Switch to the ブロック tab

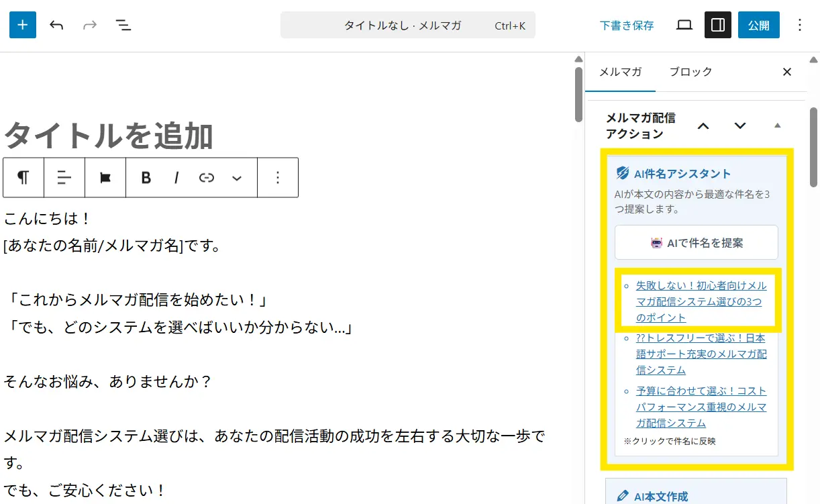click(x=690, y=72)
